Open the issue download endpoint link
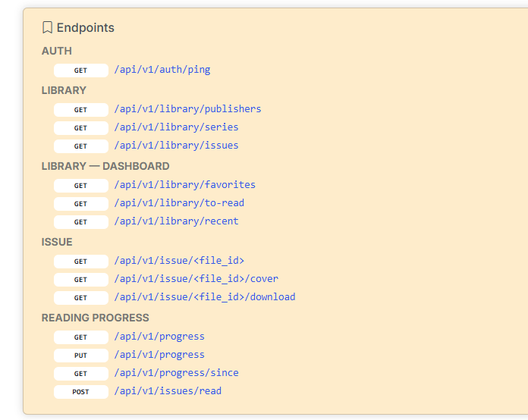 [205, 297]
